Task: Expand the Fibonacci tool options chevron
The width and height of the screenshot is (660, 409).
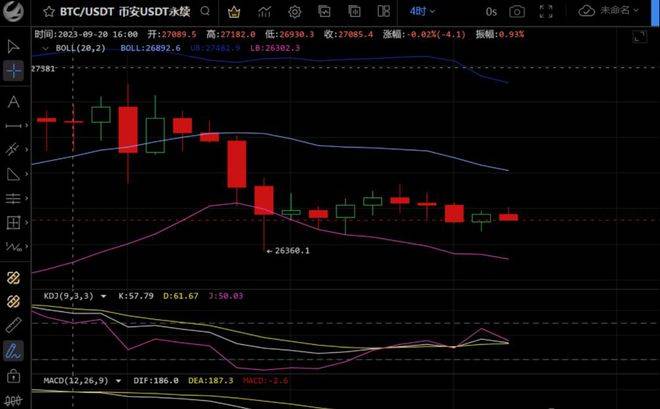Action: click(27, 198)
